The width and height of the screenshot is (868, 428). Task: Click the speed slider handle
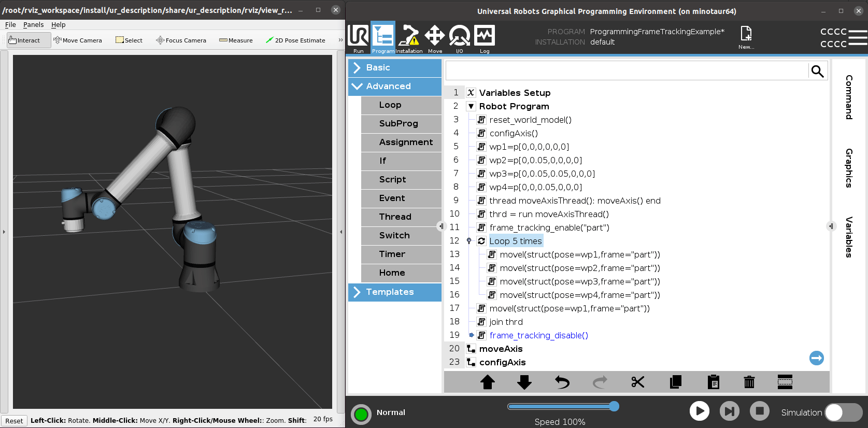[614, 406]
